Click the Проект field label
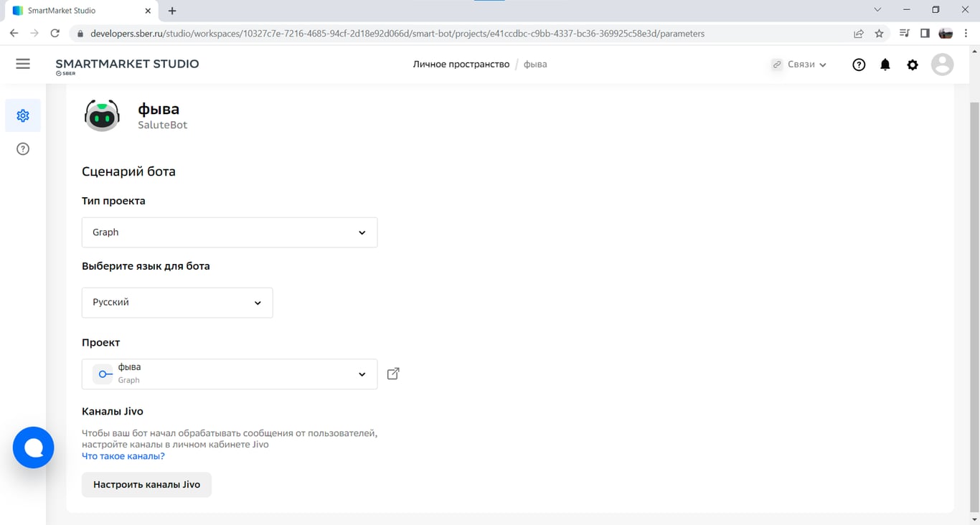The image size is (980, 525). [101, 343]
